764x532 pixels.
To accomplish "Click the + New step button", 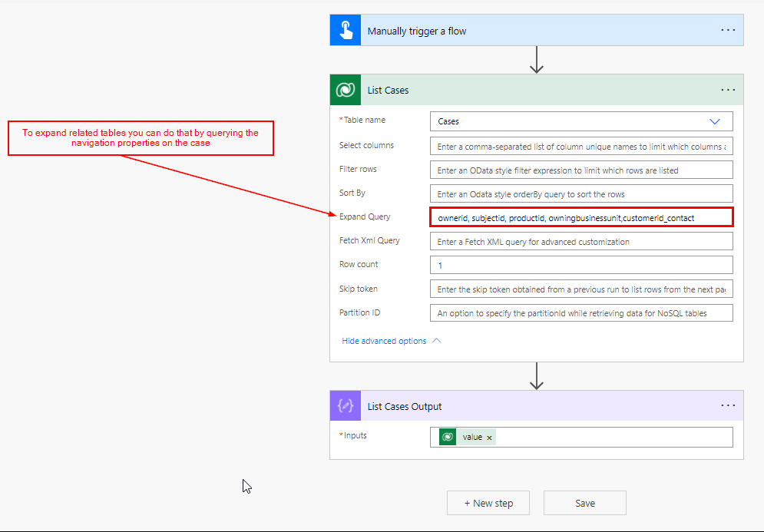I will click(488, 503).
